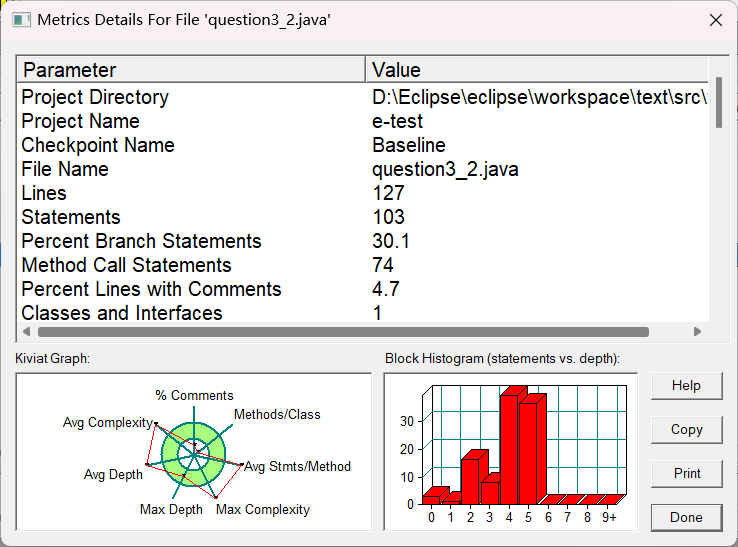Select the Method Call Statements row
Viewport: 738px width, 547px height.
coord(362,265)
